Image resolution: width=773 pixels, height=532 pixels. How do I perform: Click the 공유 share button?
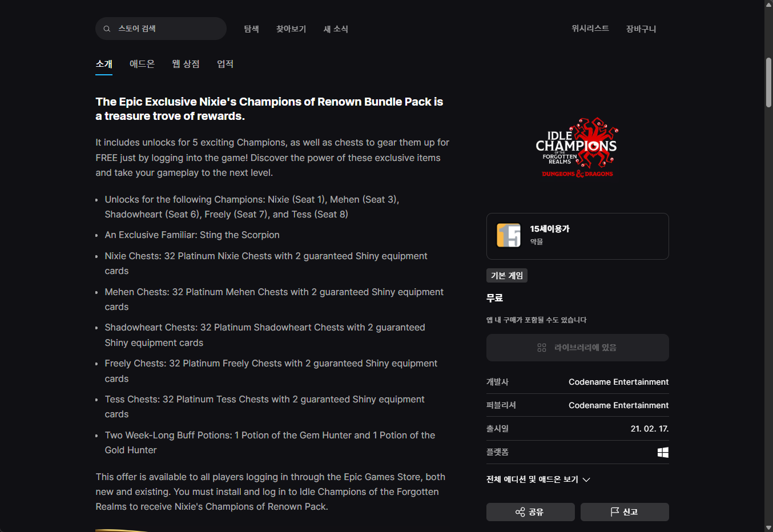[x=530, y=512]
